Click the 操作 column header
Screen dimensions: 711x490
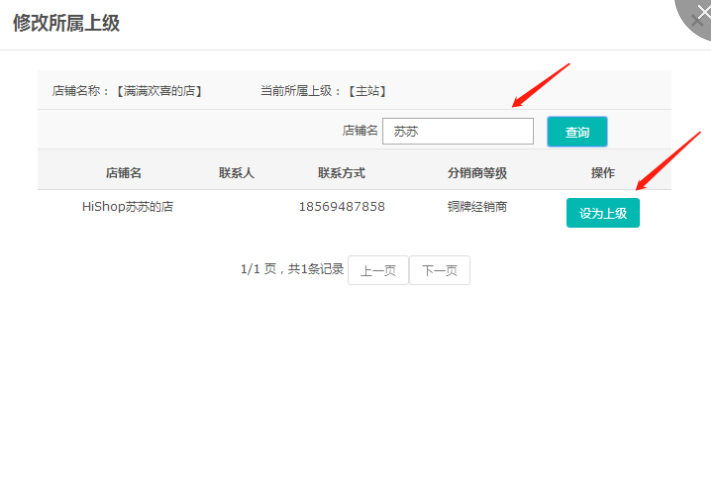coord(603,173)
